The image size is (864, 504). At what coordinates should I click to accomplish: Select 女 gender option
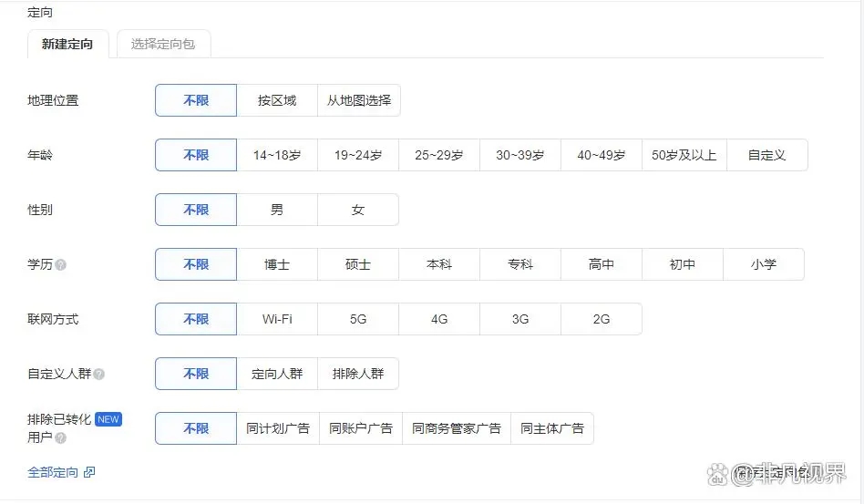coord(358,210)
